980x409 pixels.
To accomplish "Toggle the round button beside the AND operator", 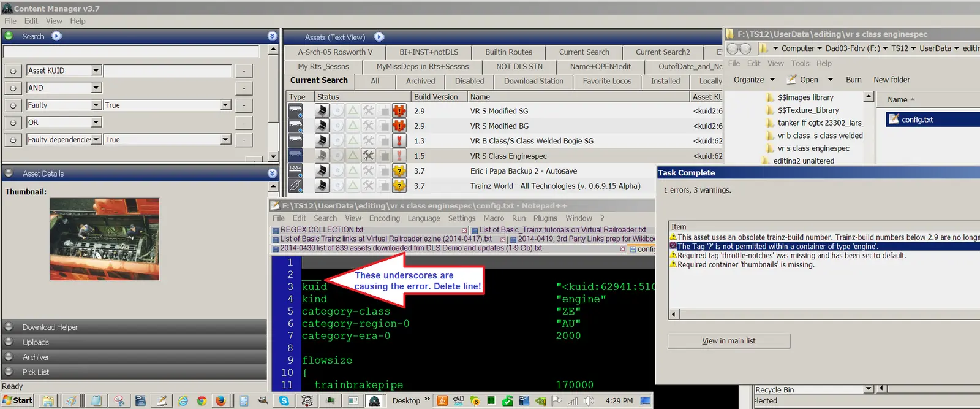I will click(x=13, y=88).
